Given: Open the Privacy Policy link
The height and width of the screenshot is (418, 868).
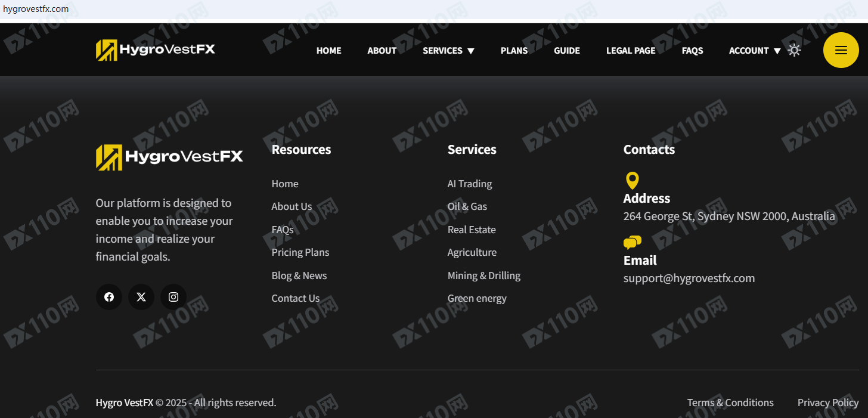Looking at the screenshot, I should pyautogui.click(x=827, y=402).
